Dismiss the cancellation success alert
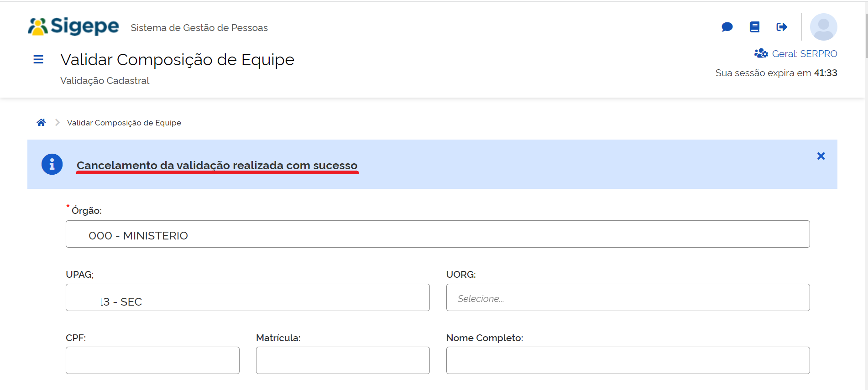Viewport: 868px width, 390px height. tap(821, 156)
